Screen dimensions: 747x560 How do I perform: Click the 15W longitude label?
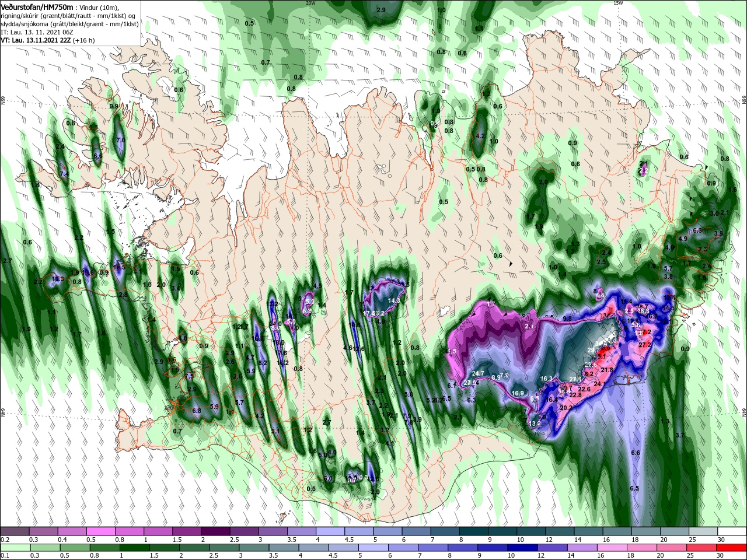coord(618,3)
